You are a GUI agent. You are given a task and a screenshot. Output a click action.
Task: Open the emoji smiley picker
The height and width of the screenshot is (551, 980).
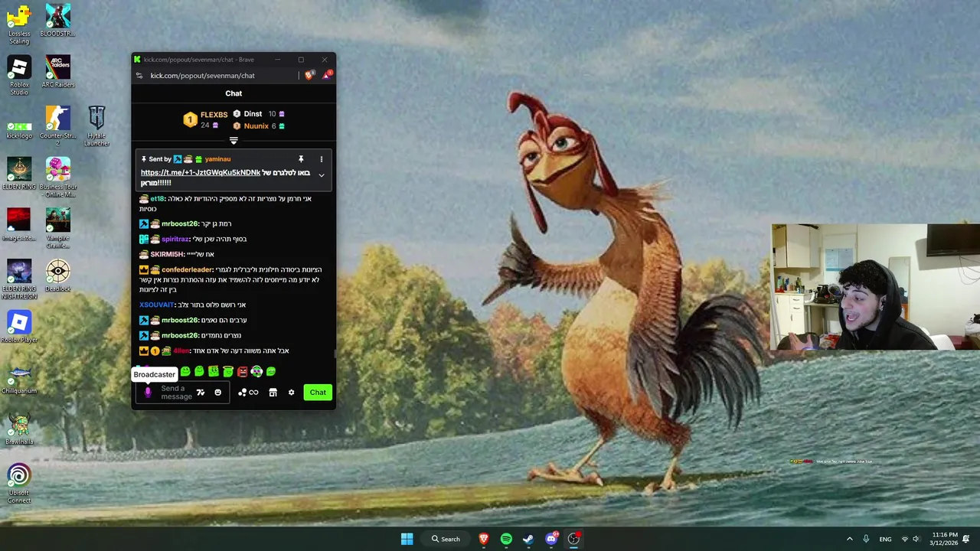[217, 393]
